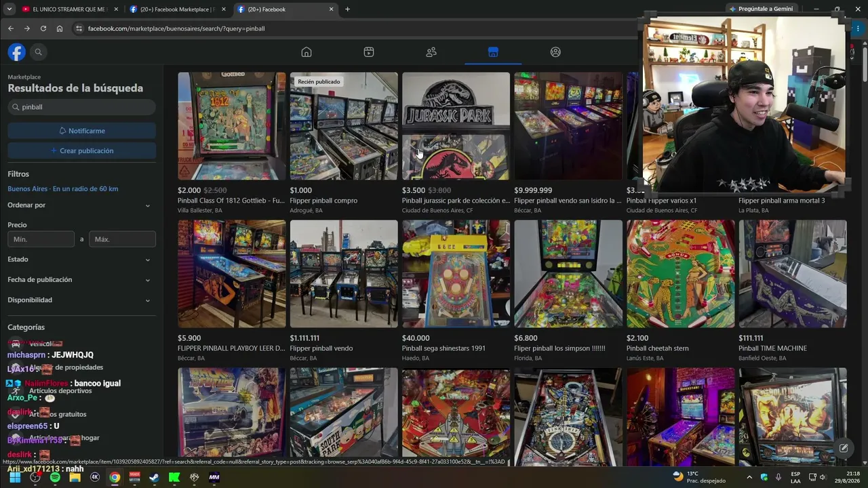Click the Crear publicación button
The height and width of the screenshot is (488, 868).
tap(81, 150)
